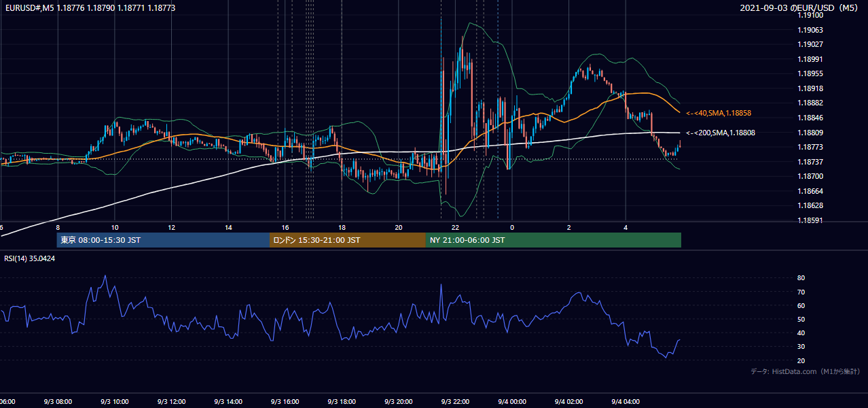Viewport: 868px width, 408px height.
Task: Click the 9/3 20:00 bottom time label
Action: (x=398, y=402)
